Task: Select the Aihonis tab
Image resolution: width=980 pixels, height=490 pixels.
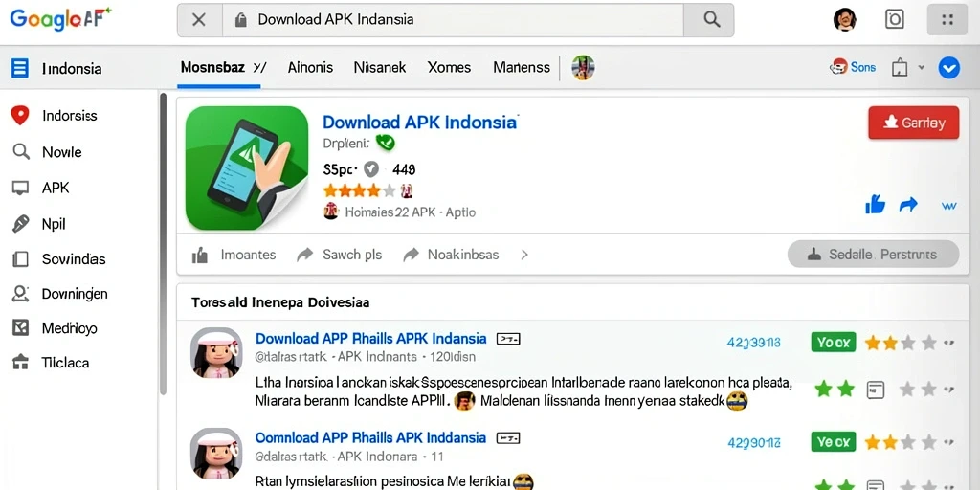Action: [x=310, y=67]
